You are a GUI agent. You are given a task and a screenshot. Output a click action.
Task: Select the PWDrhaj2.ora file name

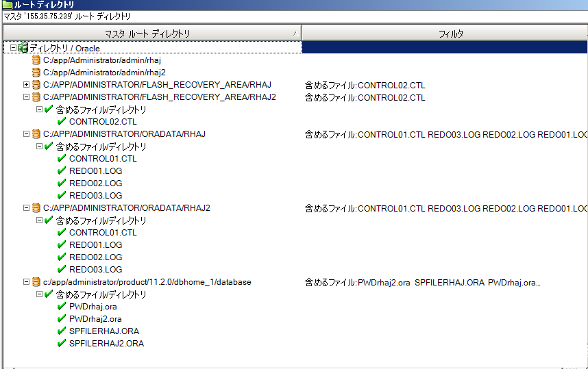95,319
